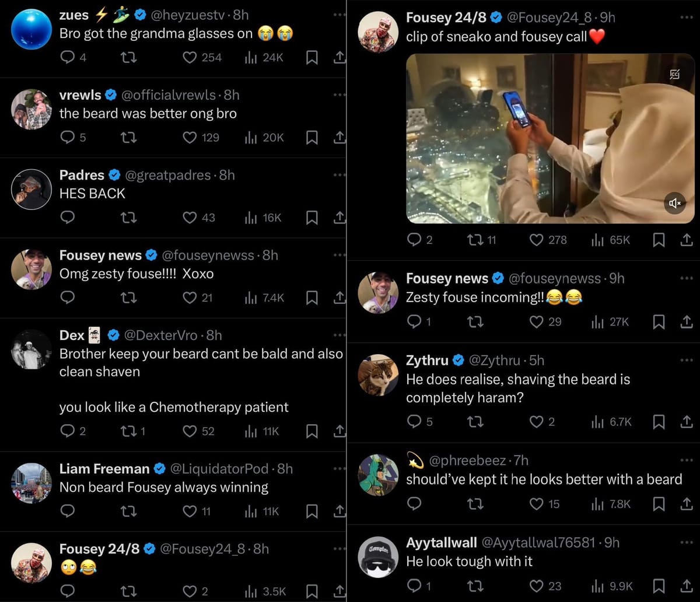Image resolution: width=700 pixels, height=602 pixels.
Task: Toggle like on phreebeez's beard tweet
Action: 535,504
